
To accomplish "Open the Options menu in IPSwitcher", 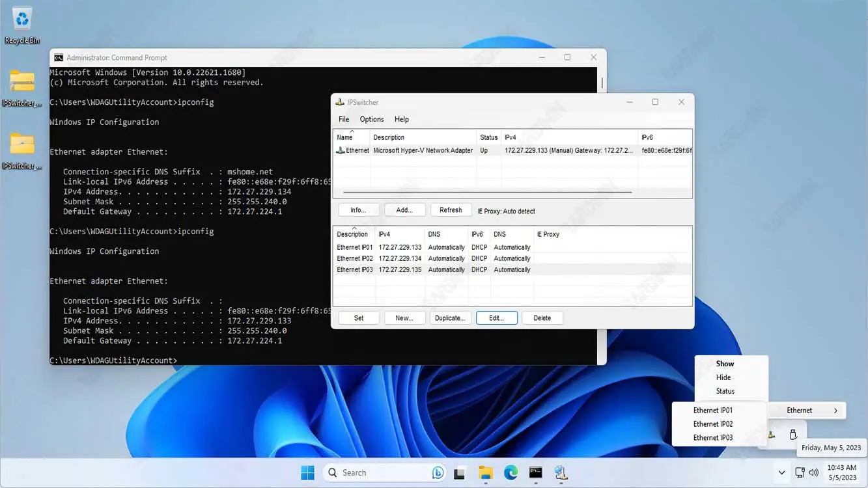I will (371, 119).
